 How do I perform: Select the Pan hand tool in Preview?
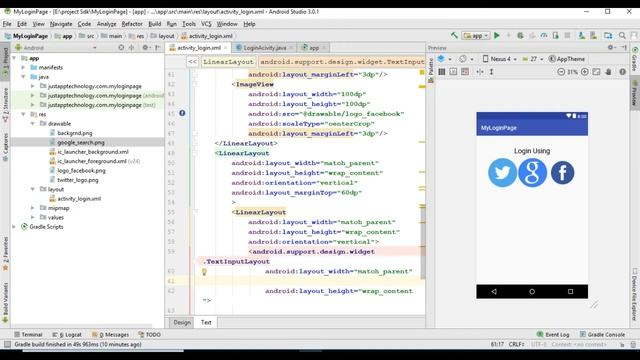pyautogui.click(x=608, y=72)
